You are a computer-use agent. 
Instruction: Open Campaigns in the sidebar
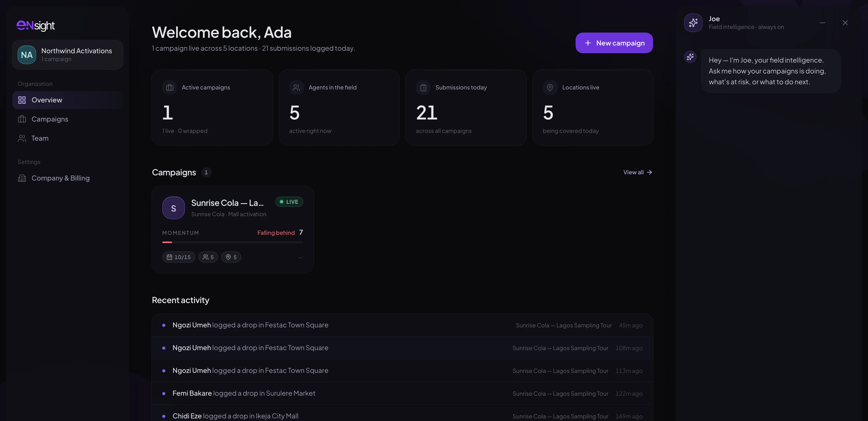coord(67,119)
